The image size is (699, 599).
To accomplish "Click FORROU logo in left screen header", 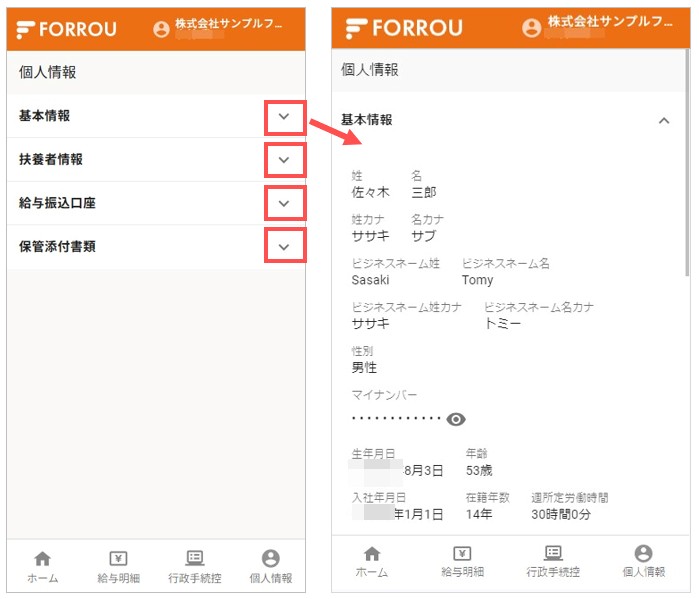I will click(66, 29).
